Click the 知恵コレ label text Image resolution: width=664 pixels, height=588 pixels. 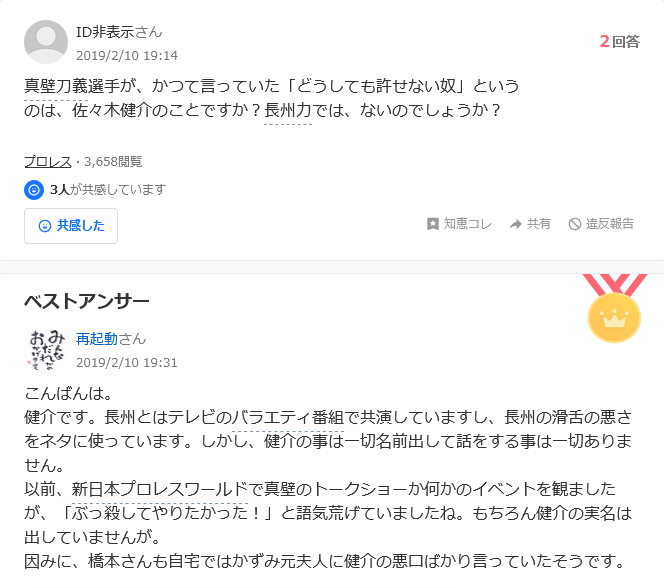[468, 224]
